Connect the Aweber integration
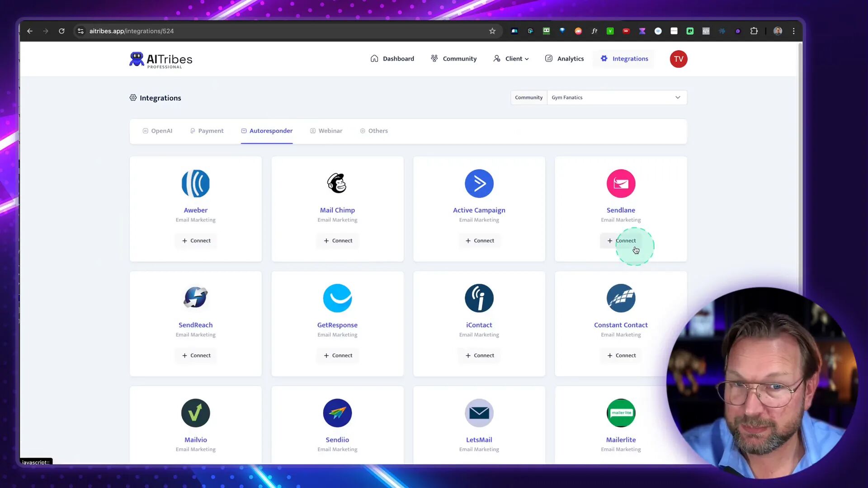868x488 pixels. pyautogui.click(x=196, y=241)
